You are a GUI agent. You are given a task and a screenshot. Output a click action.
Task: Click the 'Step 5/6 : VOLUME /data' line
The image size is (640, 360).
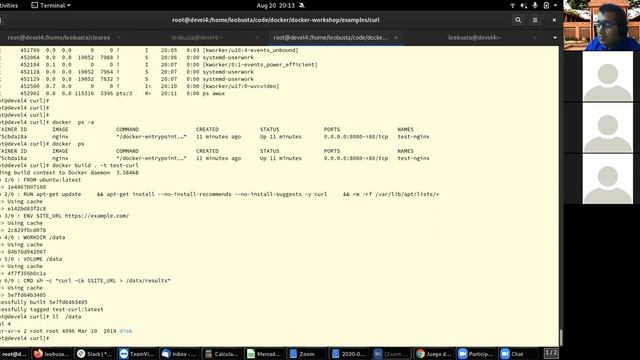(31, 259)
